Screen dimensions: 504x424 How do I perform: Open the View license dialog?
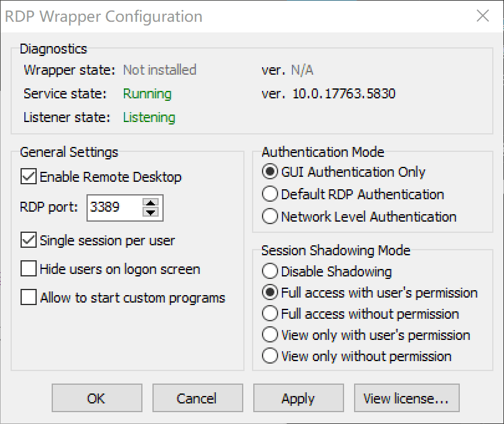(406, 398)
